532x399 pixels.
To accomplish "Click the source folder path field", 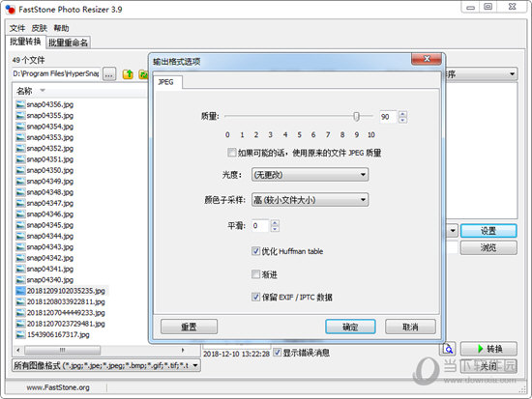I will point(56,73).
